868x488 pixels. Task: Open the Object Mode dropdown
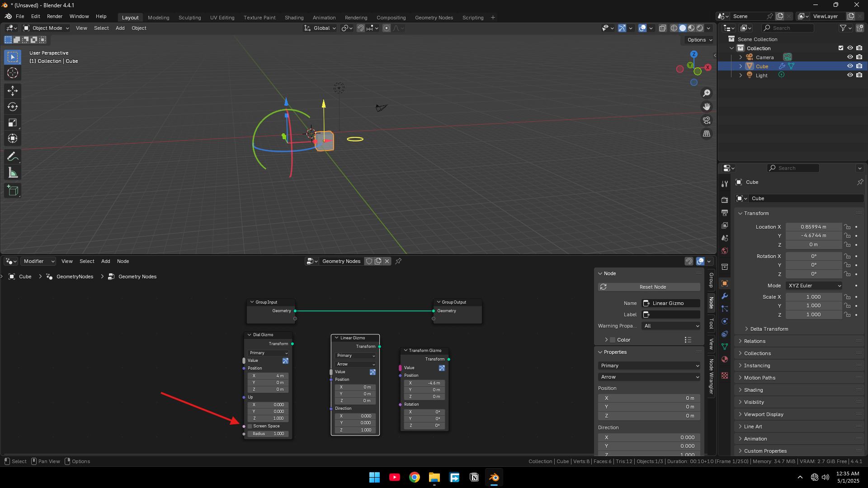tap(47, 28)
